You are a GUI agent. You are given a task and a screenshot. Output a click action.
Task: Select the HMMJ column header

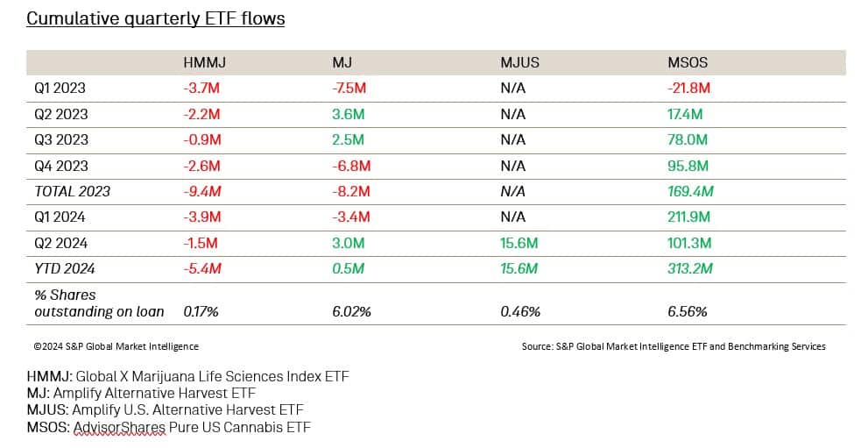click(203, 63)
